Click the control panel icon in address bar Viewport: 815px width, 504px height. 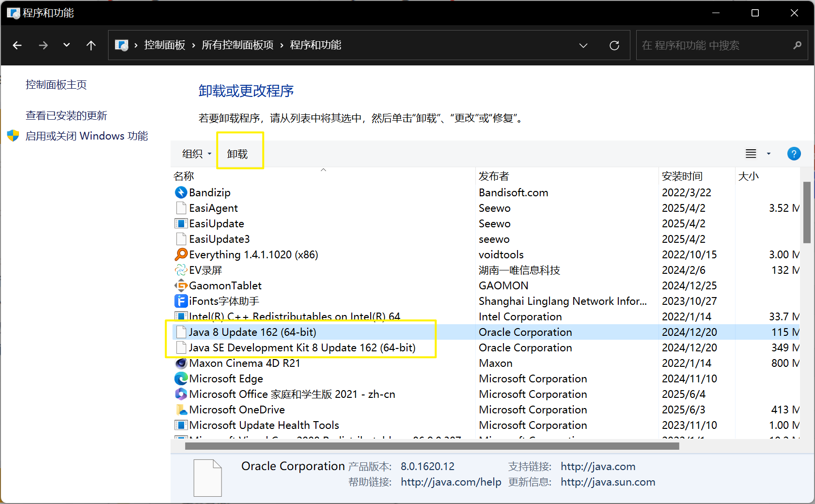121,45
